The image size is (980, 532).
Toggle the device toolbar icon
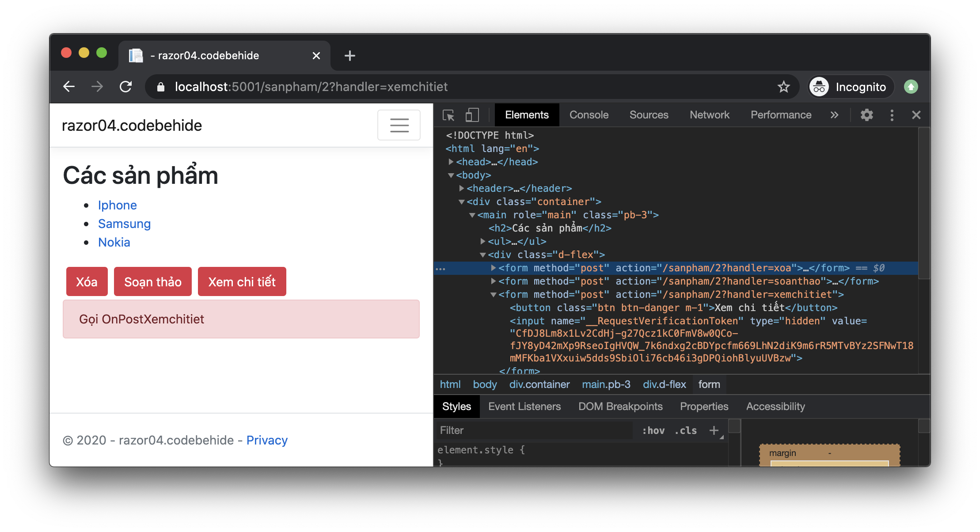tap(472, 115)
